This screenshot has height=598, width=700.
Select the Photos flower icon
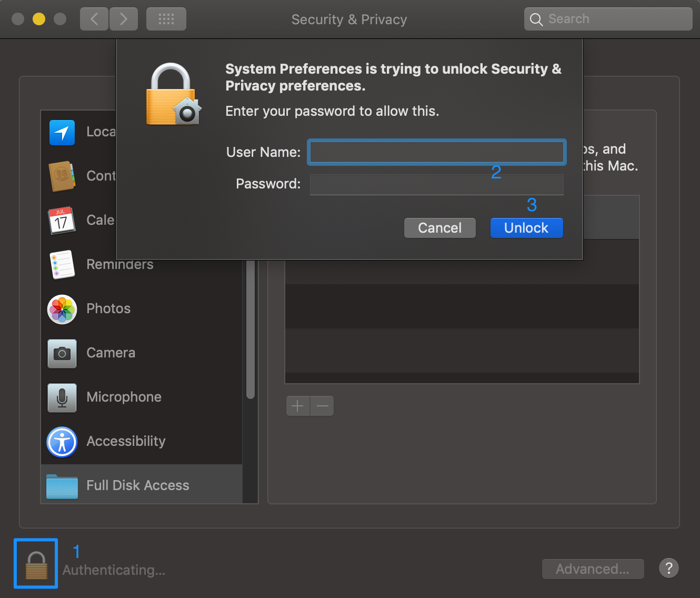[62, 309]
